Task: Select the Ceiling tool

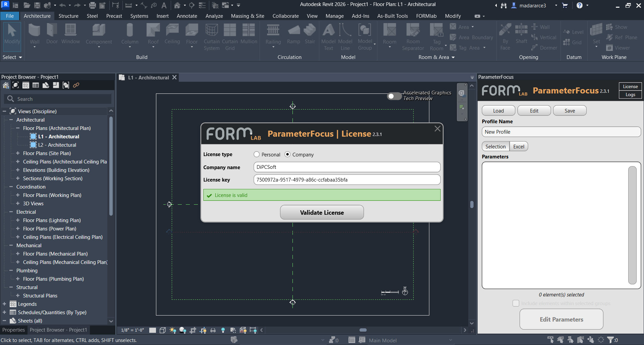Action: click(172, 34)
